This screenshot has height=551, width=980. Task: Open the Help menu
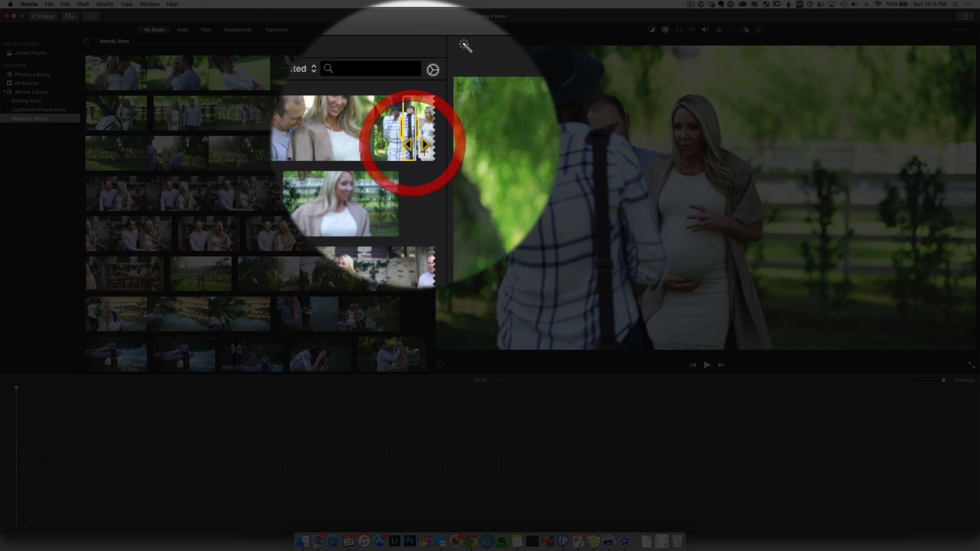172,4
